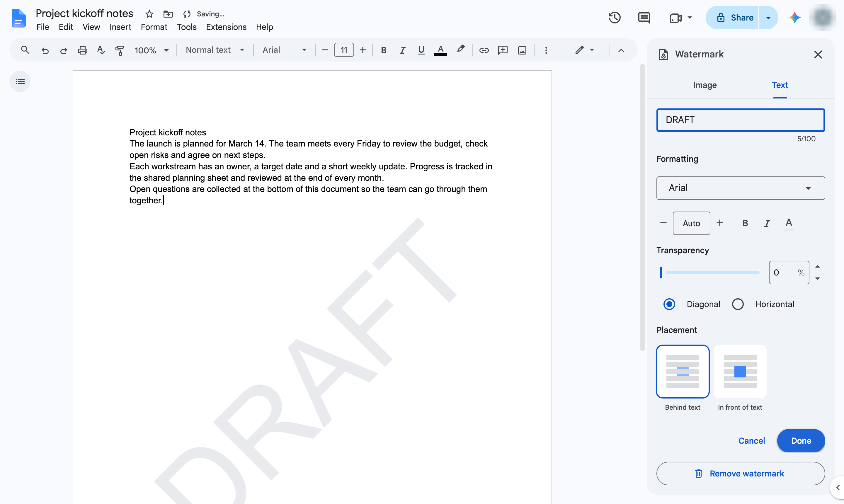Adjust the Transparency slider
The height and width of the screenshot is (504, 844).
pyautogui.click(x=710, y=273)
